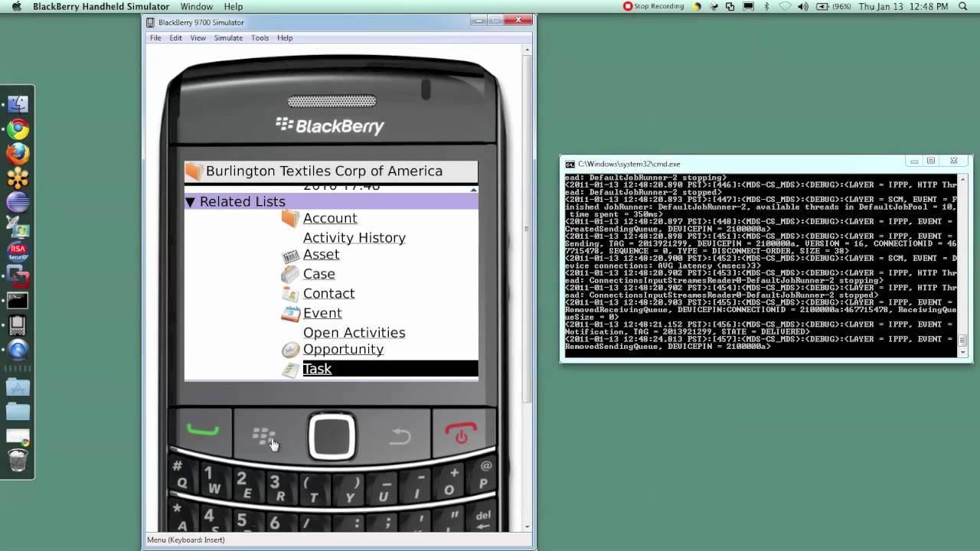Click the simulator window vertical scrollbar
Image resolution: width=980 pixels, height=551 pixels.
click(527, 289)
